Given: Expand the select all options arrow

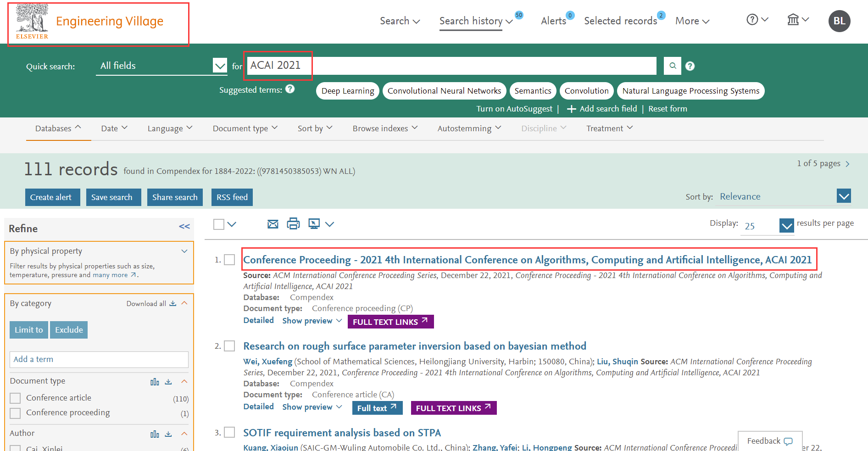Looking at the screenshot, I should (x=232, y=224).
